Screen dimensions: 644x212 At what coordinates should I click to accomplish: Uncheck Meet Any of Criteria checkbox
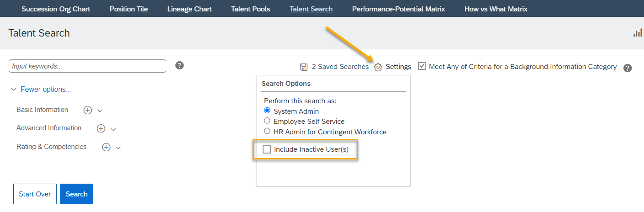point(422,66)
